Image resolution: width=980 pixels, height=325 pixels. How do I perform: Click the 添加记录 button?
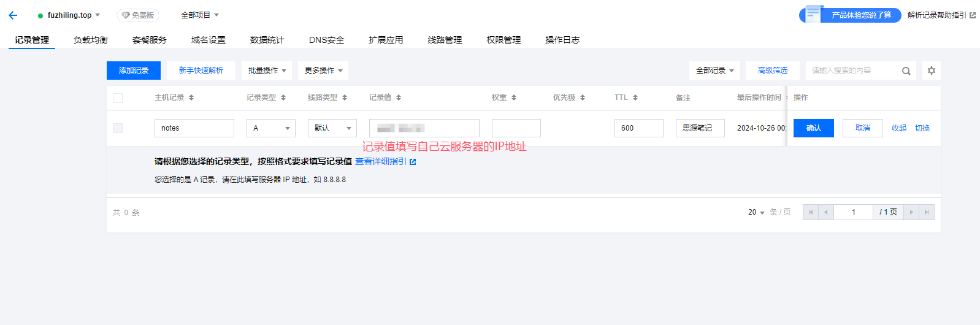(134, 71)
